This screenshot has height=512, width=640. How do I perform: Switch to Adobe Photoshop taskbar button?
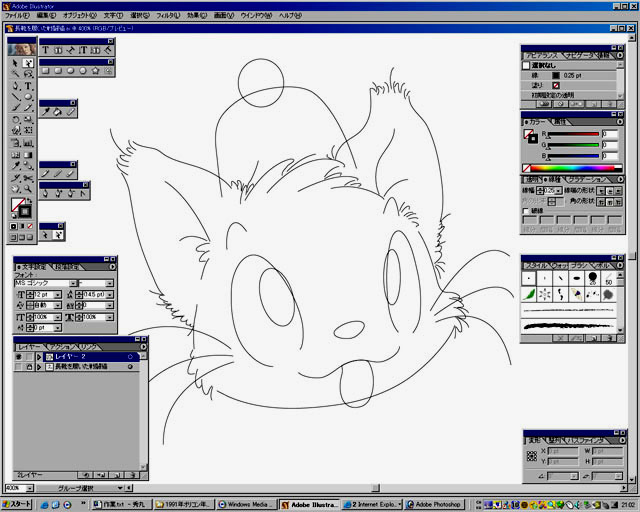coord(435,505)
